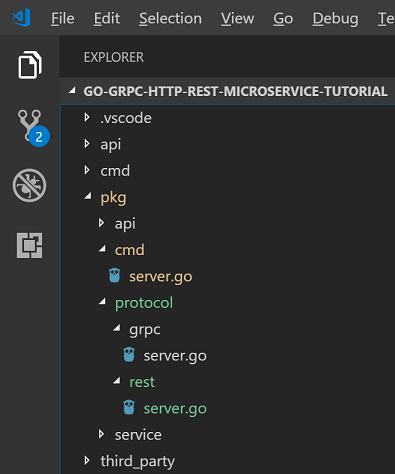Click gopher icon of server.go under rest
The width and height of the screenshot is (395, 474).
pos(129,408)
